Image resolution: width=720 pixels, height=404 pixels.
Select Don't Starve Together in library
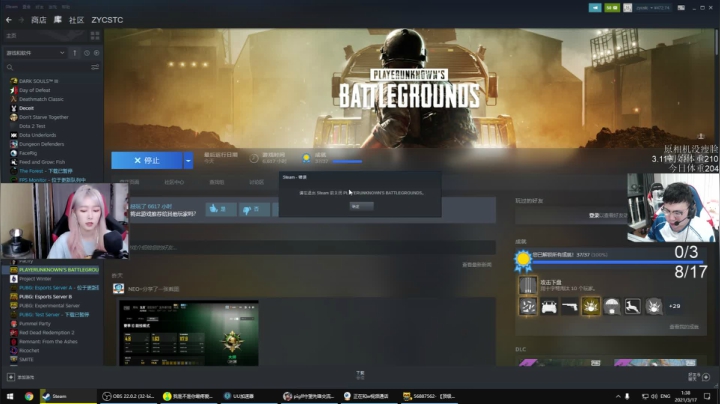tap(44, 117)
